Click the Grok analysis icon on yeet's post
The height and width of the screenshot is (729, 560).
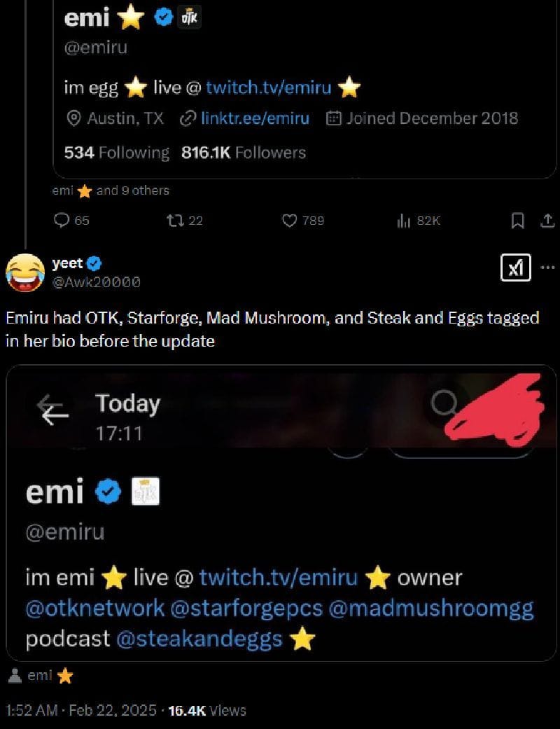point(516,268)
